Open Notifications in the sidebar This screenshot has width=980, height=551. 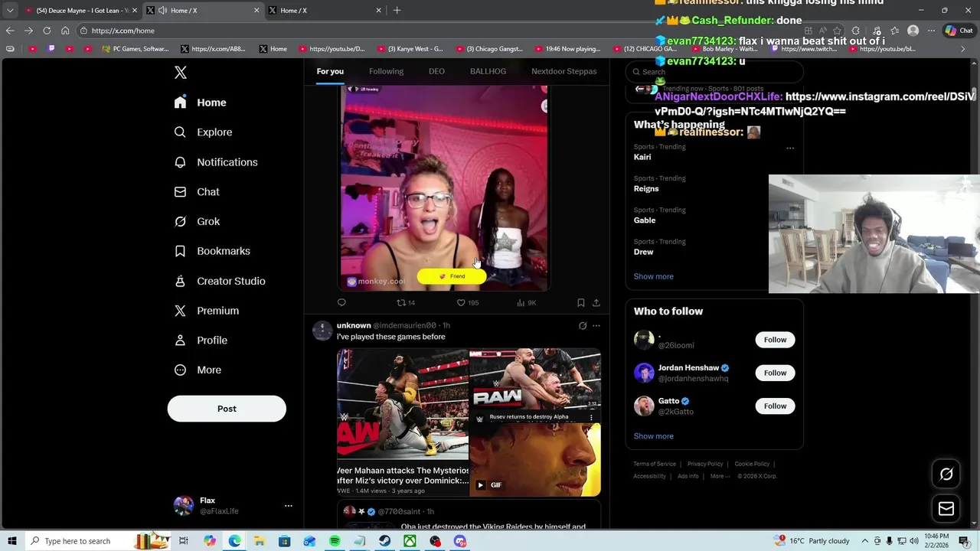[216, 162]
